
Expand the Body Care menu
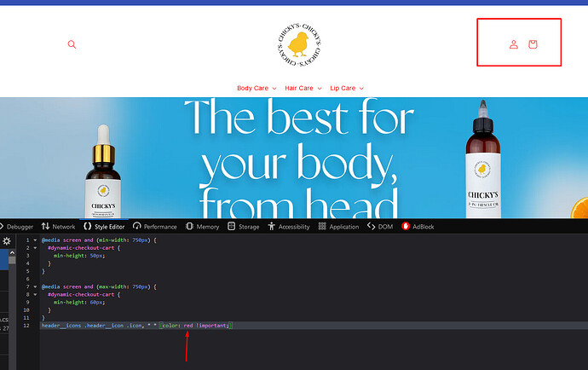pyautogui.click(x=257, y=88)
